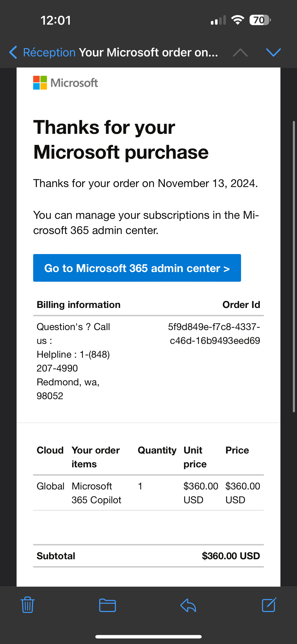The height and width of the screenshot is (644, 297).
Task: Tap the compose new message icon
Action: [x=269, y=605]
